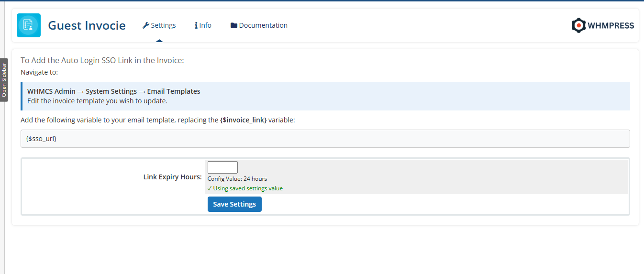This screenshot has width=644, height=274.
Task: Click the {$sso_url} variable code box
Action: point(325,139)
